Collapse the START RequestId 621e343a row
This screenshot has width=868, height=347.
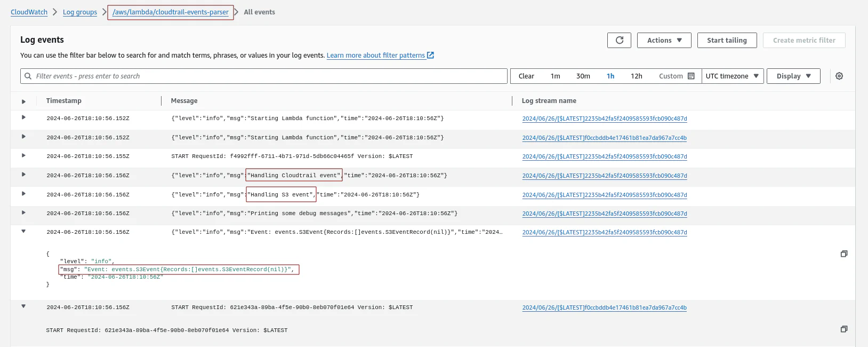click(23, 306)
